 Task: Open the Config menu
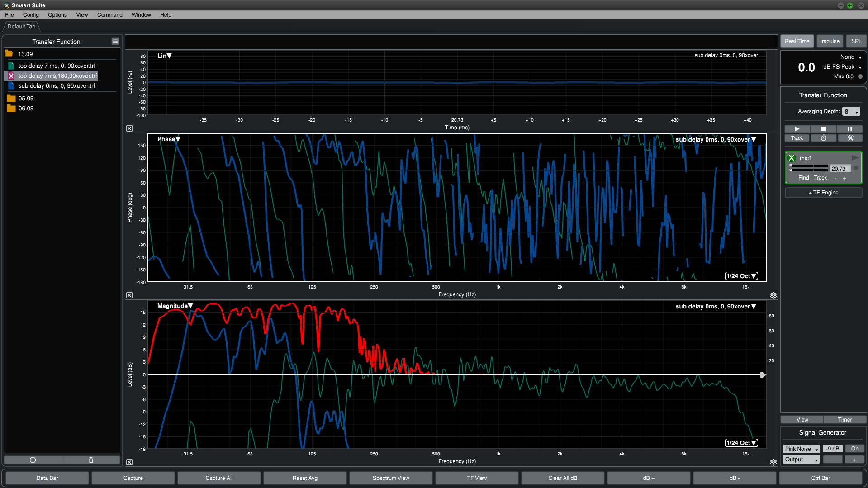pyautogui.click(x=31, y=15)
